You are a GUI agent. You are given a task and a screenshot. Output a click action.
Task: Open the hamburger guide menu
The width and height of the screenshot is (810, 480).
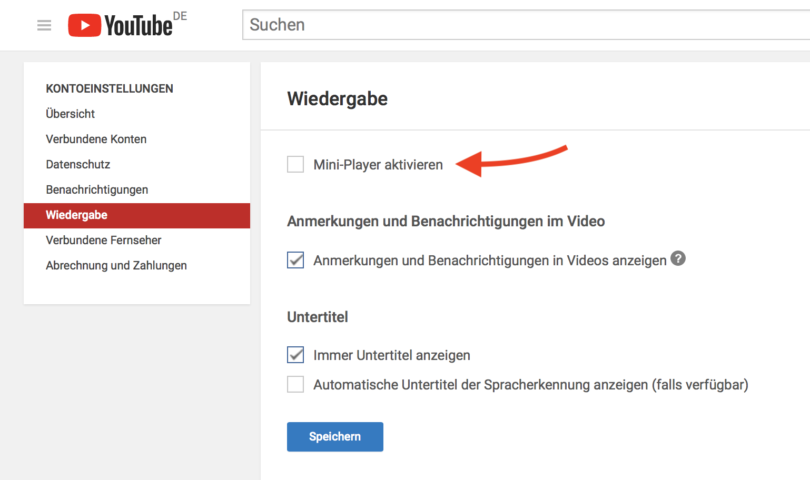44,25
